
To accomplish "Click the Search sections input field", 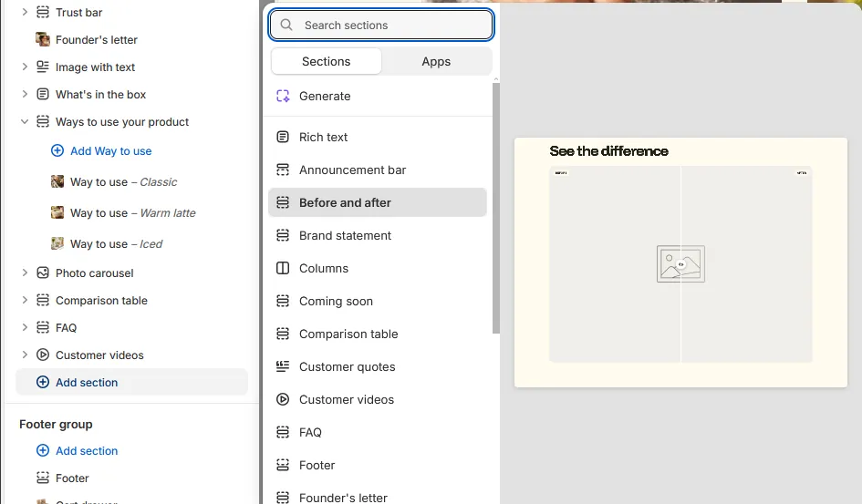I will click(381, 25).
